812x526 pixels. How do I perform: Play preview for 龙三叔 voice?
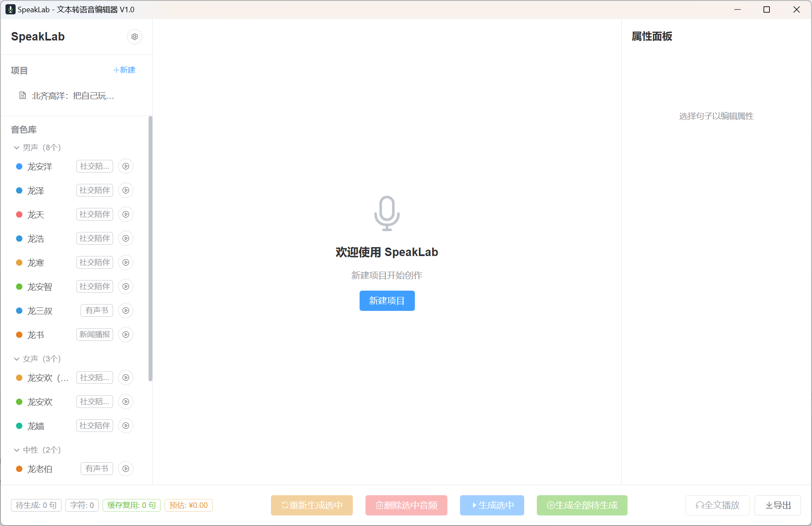click(x=126, y=310)
